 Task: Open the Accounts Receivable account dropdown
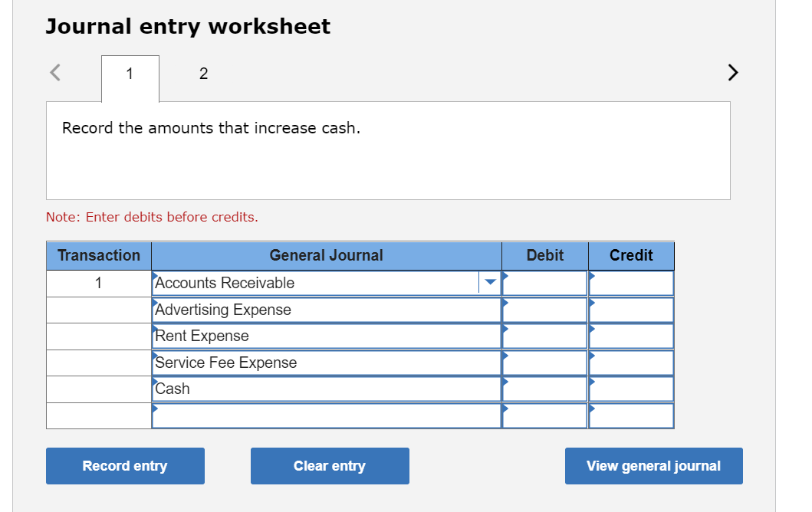click(489, 283)
